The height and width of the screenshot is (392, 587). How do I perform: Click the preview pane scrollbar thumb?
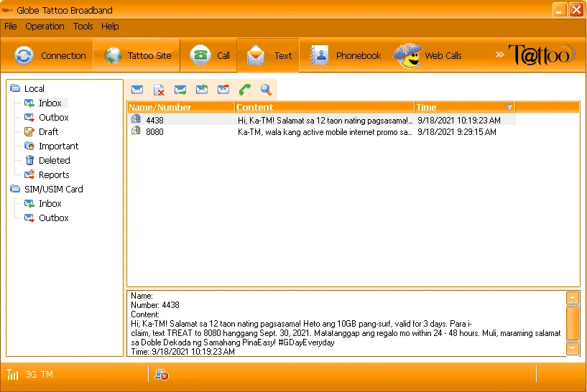[x=573, y=323]
